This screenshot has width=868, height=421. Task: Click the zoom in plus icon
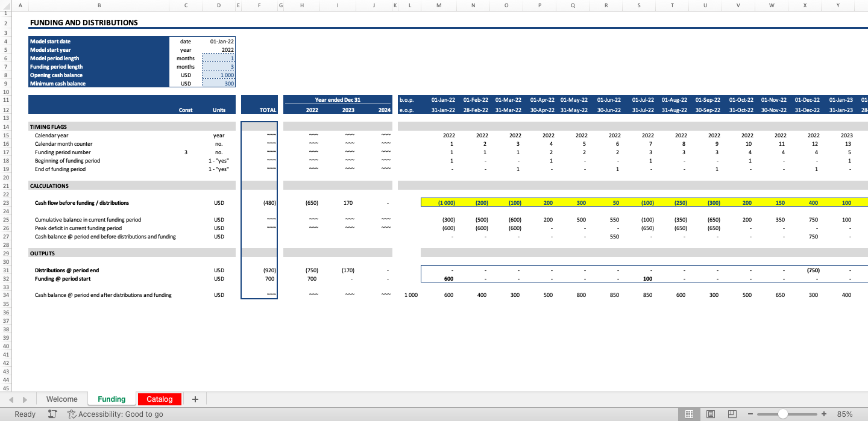pyautogui.click(x=824, y=414)
